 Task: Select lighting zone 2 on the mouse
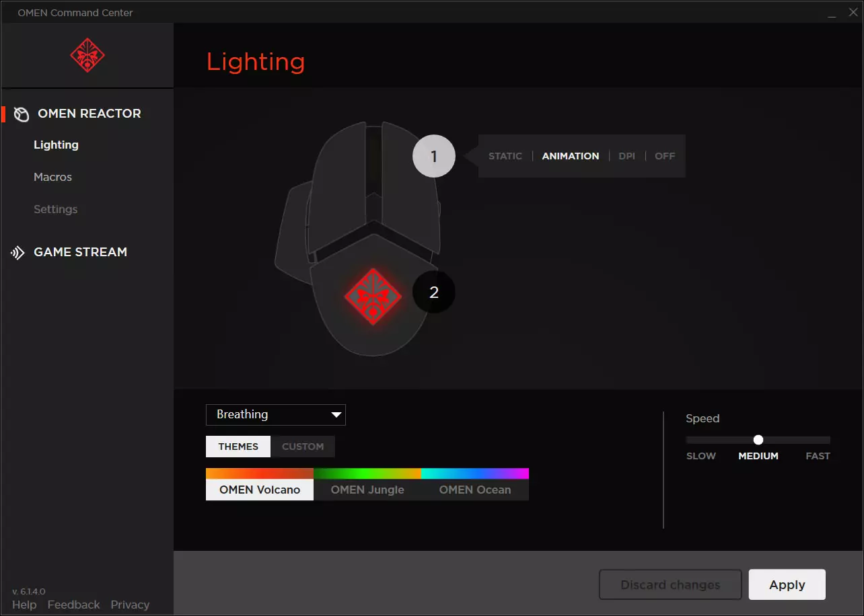point(434,292)
